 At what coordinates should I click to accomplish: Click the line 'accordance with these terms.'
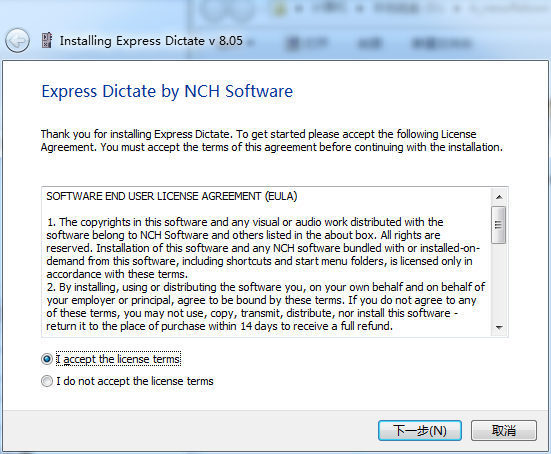click(117, 274)
